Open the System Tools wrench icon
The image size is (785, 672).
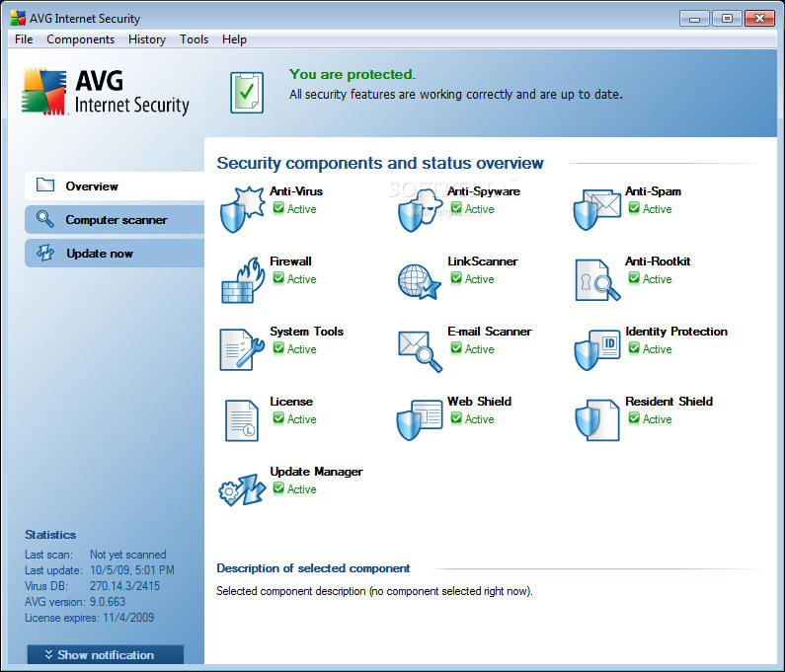pos(242,349)
